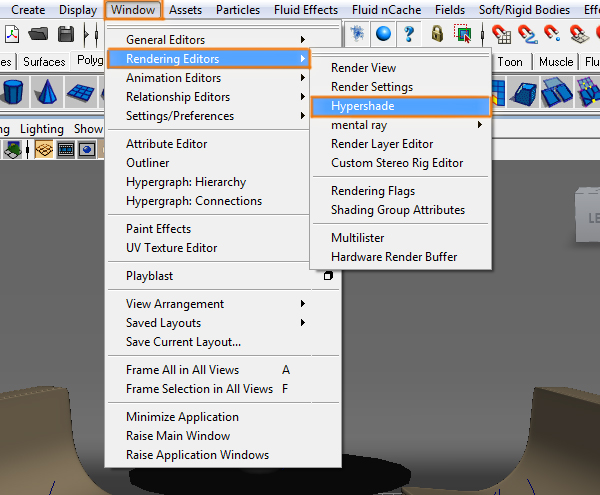Open the Multilister
Screen dimensions: 600x495
400,238
